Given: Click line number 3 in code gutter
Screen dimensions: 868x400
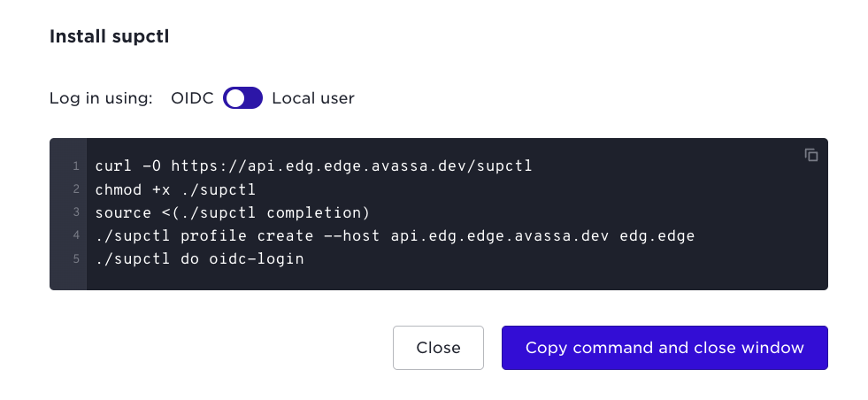Looking at the screenshot, I should point(76,212).
